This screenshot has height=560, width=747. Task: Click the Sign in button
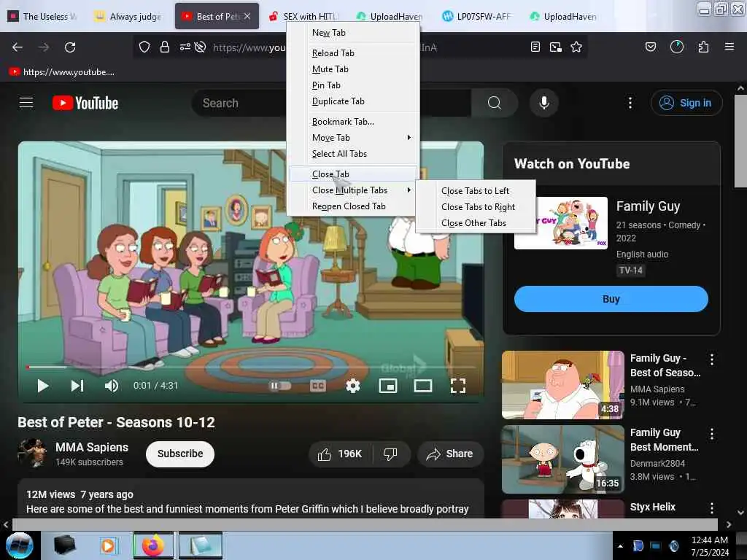[x=686, y=103]
